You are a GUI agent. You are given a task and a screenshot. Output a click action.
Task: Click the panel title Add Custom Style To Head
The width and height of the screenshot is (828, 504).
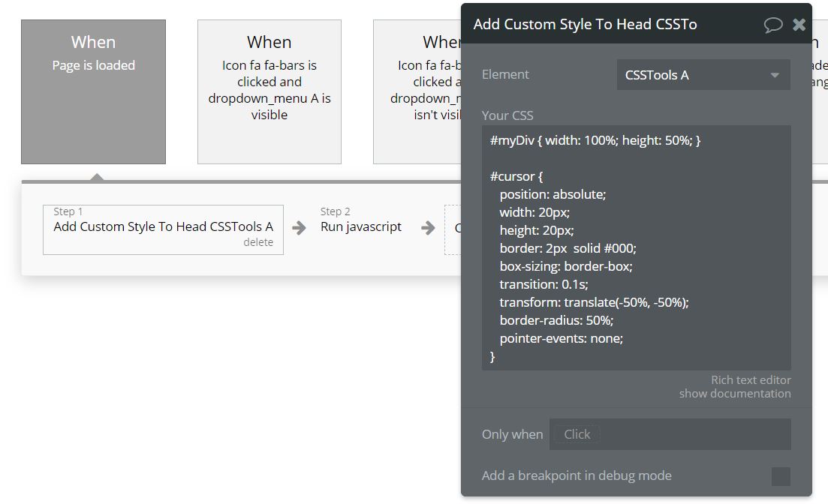coord(585,24)
